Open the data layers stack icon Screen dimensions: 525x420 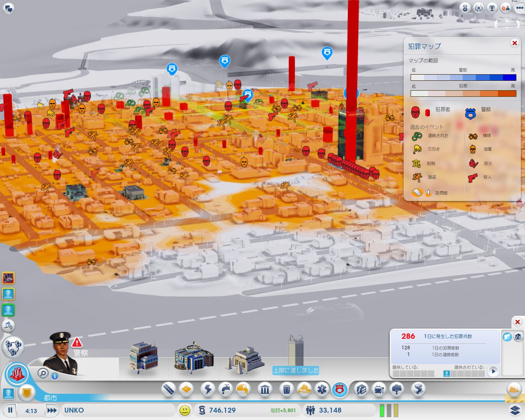click(515, 410)
